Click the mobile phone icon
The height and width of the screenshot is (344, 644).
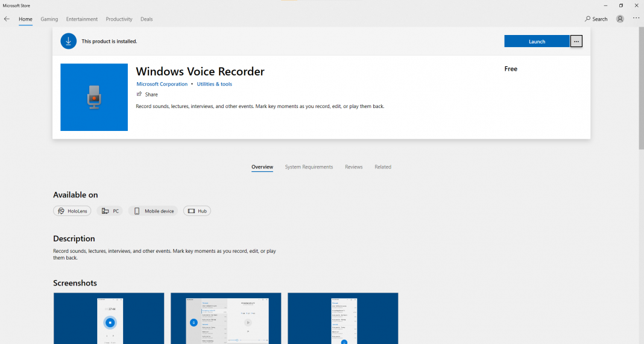tap(137, 211)
